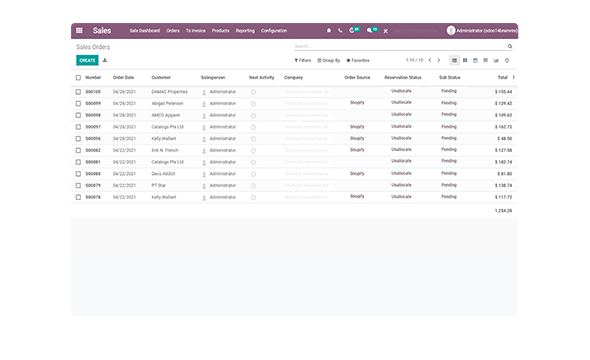The height and width of the screenshot is (360, 590).
Task: Check the box for order S00099
Action: [x=78, y=103]
